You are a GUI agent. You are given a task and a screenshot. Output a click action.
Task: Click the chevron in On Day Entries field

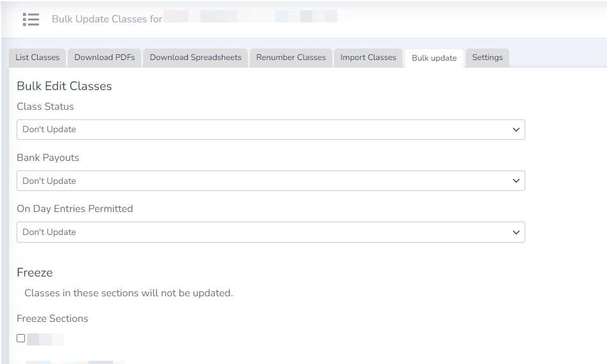pyautogui.click(x=516, y=232)
